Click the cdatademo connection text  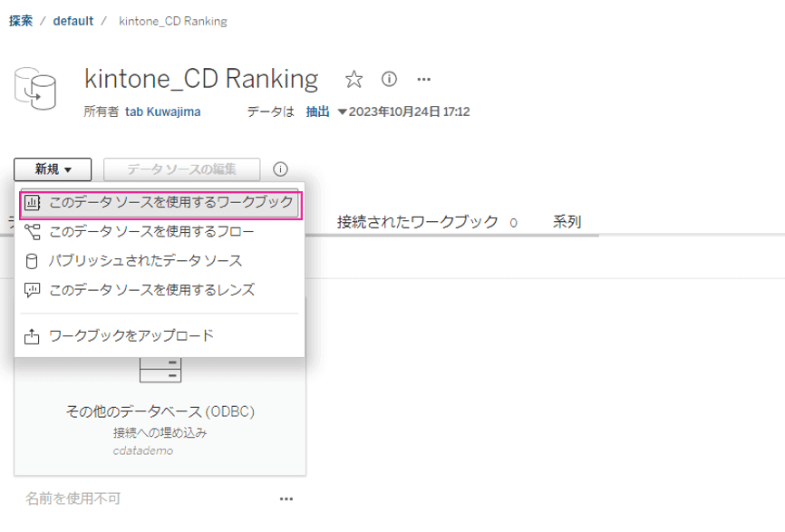pos(143,450)
